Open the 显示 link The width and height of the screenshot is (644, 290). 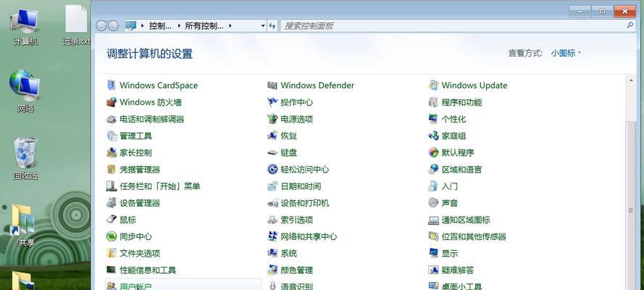tap(449, 254)
